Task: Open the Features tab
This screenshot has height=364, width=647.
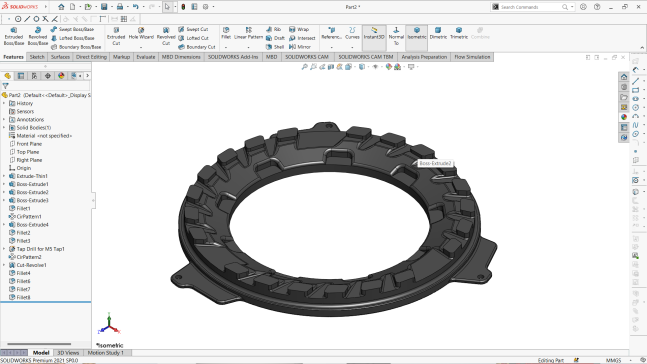Action: tap(14, 57)
